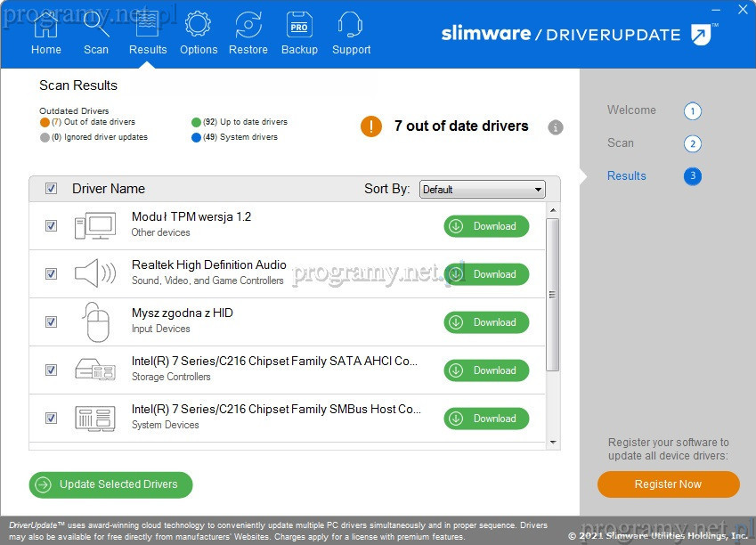Click the Restore icon in toolbar
This screenshot has height=545, width=756.
(x=248, y=26)
